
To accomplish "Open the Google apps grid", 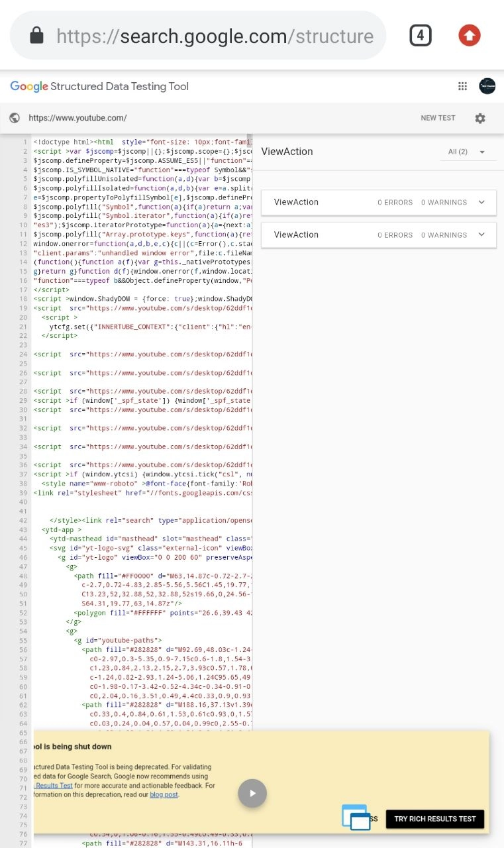I will click(x=462, y=87).
